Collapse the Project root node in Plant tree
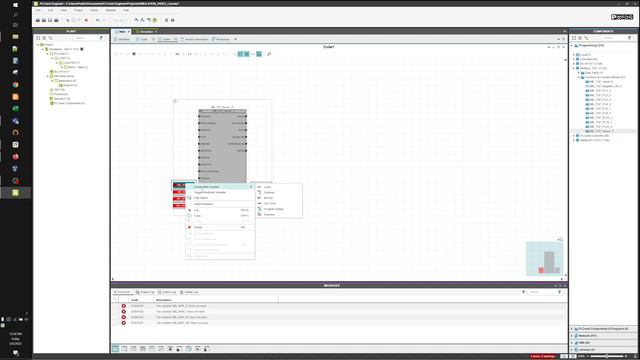This screenshot has height=360, width=640. [38, 44]
